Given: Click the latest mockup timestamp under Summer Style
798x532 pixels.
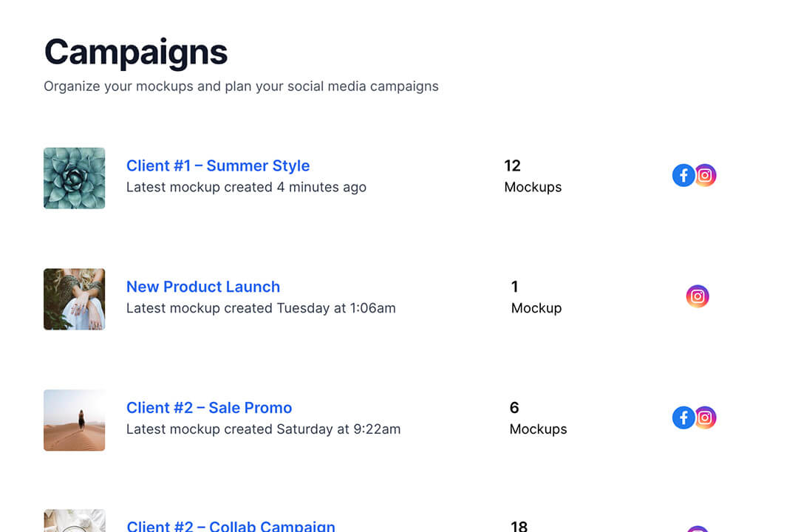Looking at the screenshot, I should tap(246, 187).
